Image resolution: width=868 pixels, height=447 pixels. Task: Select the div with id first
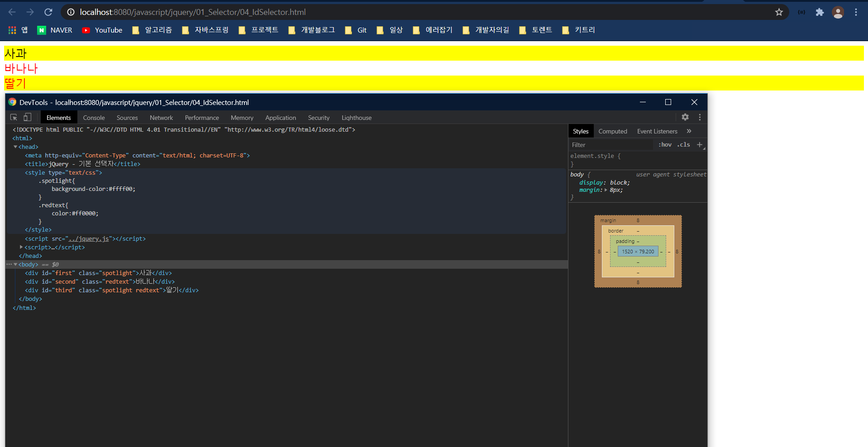(x=98, y=273)
